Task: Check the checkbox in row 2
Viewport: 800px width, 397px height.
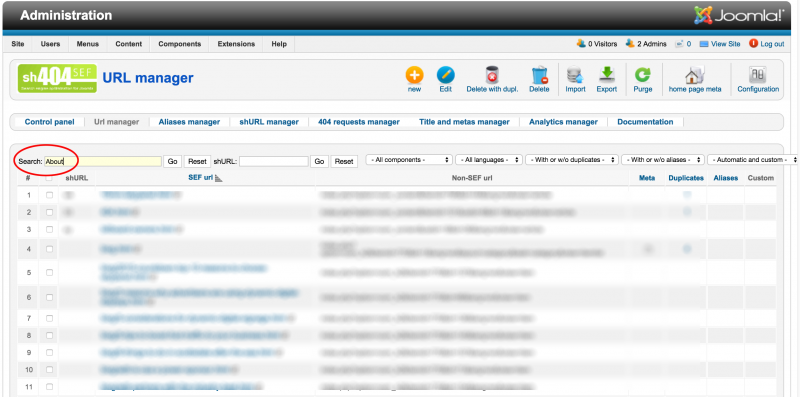Action: [49, 212]
